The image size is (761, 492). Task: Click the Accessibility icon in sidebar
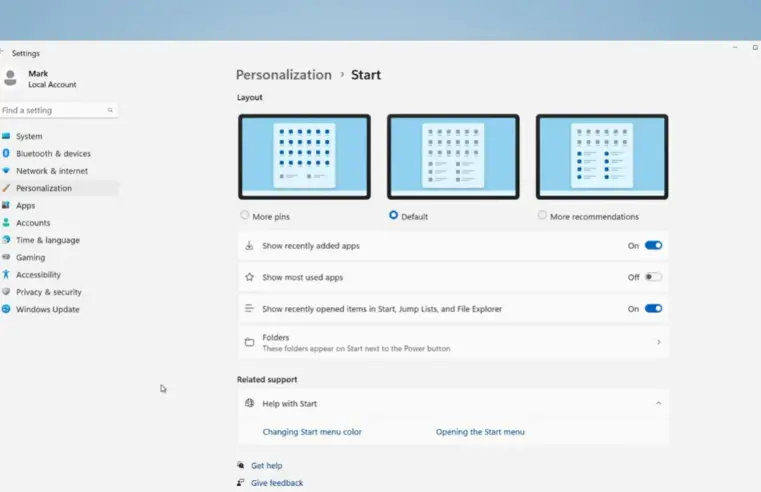click(6, 274)
